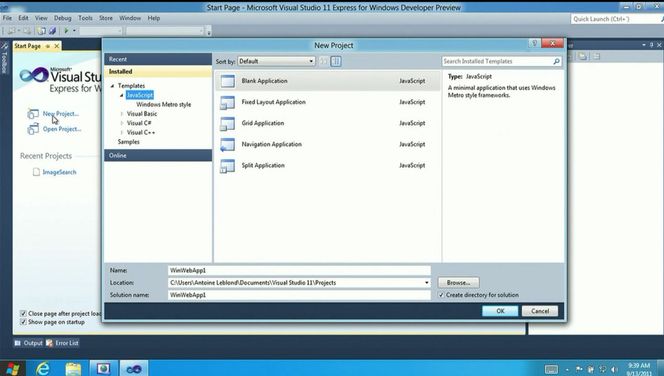This screenshot has width=664, height=376.
Task: Click the Start Debugging green arrow
Action: coord(66,30)
